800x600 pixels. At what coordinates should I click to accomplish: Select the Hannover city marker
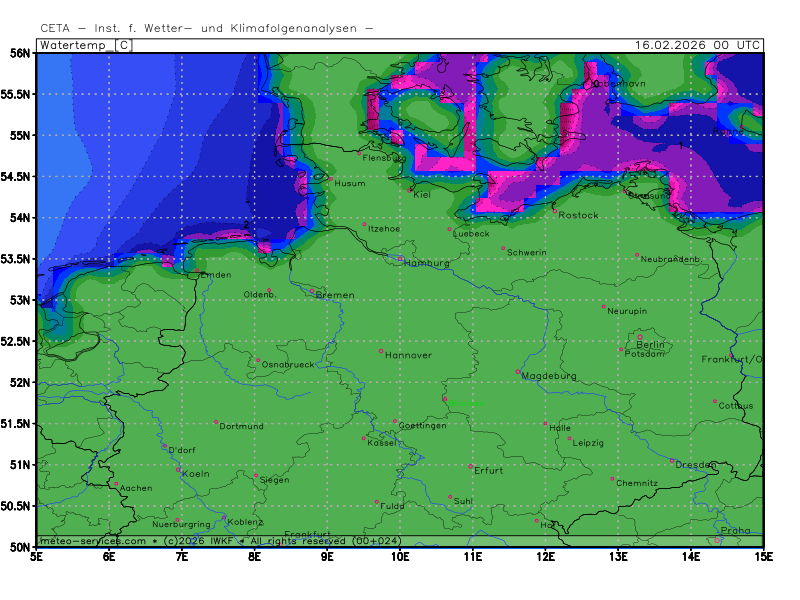tap(381, 351)
